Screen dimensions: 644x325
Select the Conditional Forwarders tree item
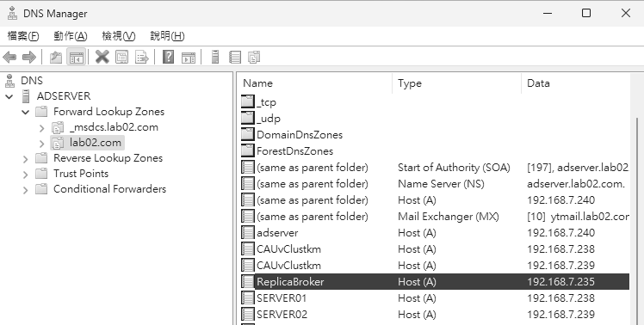tap(109, 189)
